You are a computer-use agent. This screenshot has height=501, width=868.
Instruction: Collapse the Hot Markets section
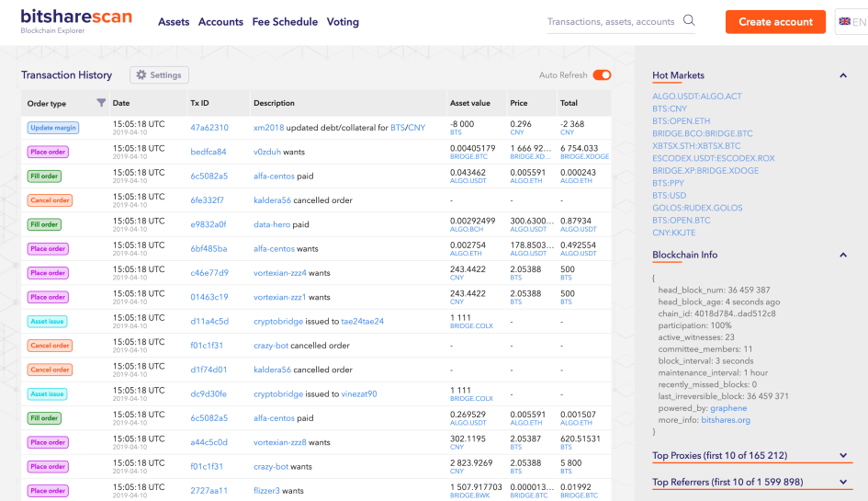[x=843, y=75]
